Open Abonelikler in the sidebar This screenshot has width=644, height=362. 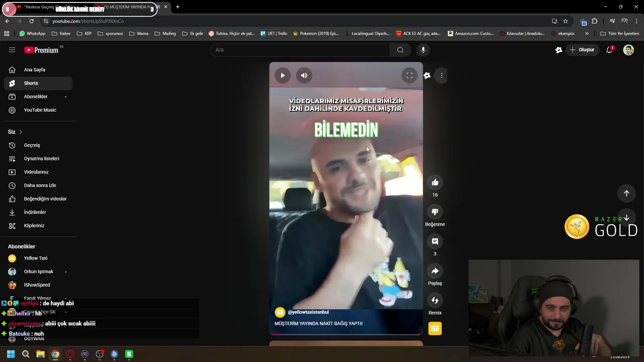pos(38,97)
